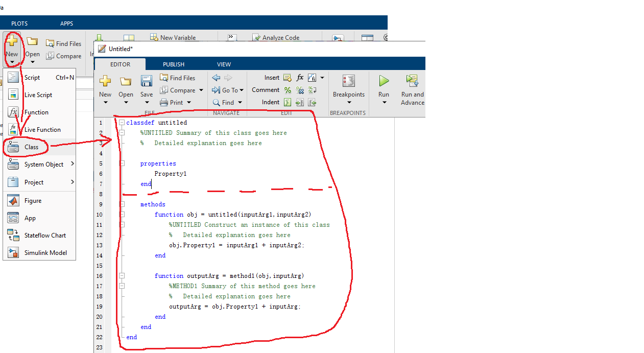Open the Find dropdown arrow

coord(240,103)
